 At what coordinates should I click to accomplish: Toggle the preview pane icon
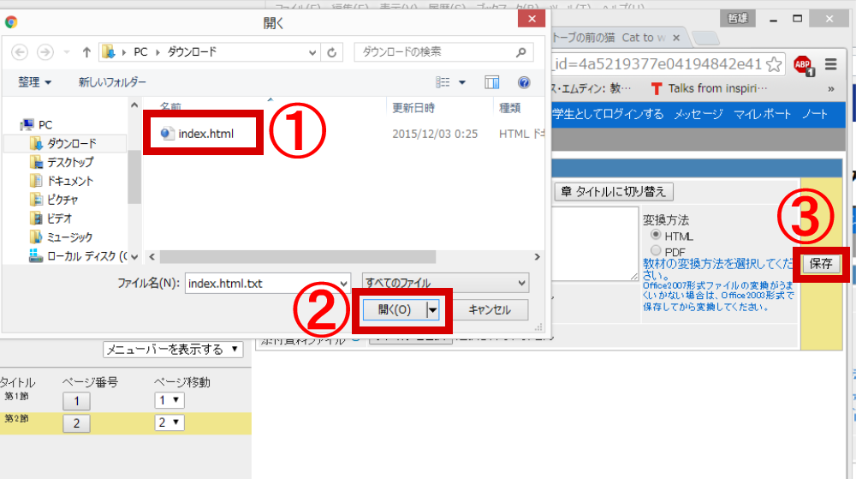(x=491, y=82)
